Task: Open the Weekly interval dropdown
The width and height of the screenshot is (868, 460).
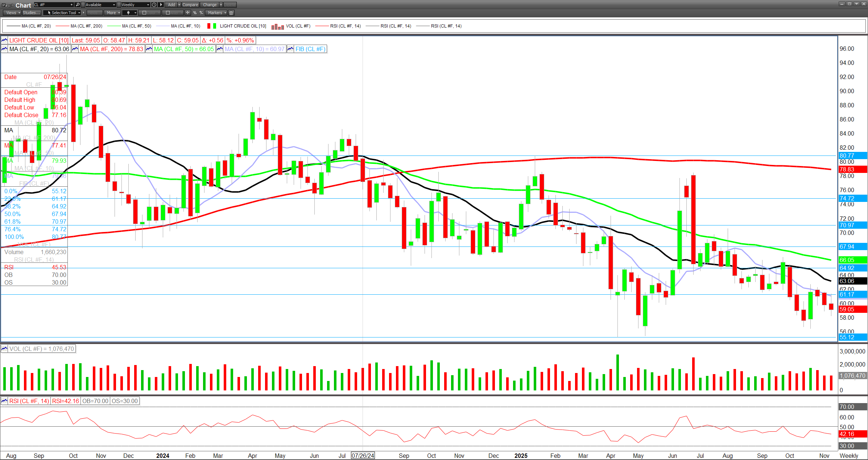Action: tap(135, 5)
